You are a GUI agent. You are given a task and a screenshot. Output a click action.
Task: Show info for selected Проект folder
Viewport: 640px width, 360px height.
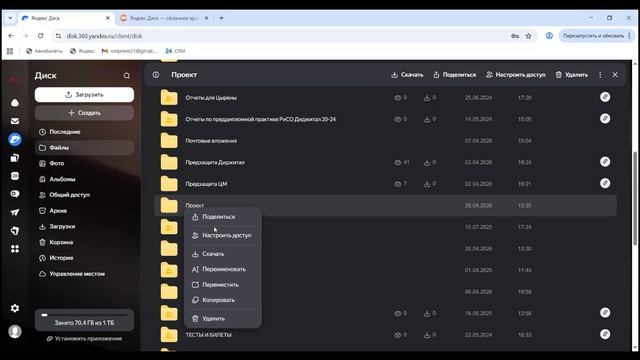(156, 75)
